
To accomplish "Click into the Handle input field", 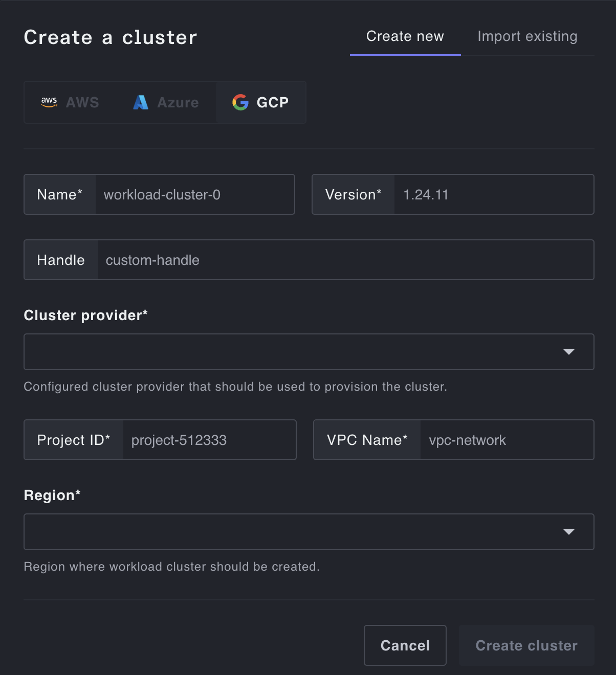I will [345, 260].
